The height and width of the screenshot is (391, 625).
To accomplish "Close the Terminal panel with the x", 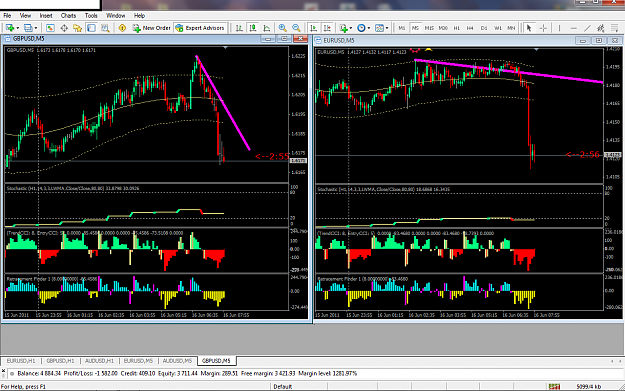I will (3, 371).
